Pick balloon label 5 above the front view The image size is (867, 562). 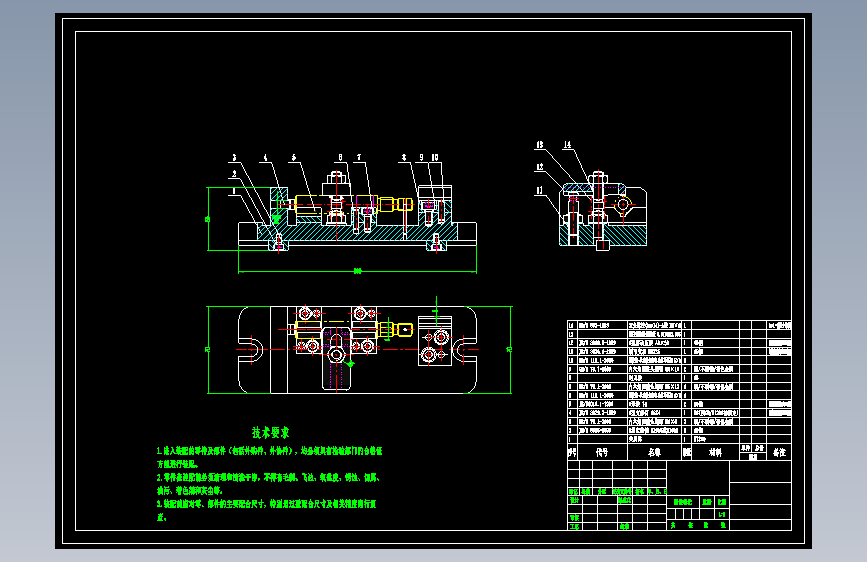pos(294,158)
